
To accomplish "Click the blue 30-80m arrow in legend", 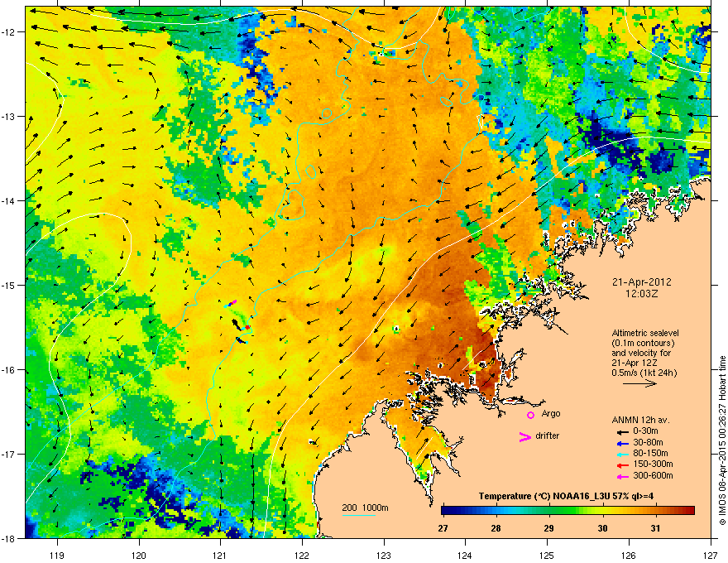I will coord(623,443).
